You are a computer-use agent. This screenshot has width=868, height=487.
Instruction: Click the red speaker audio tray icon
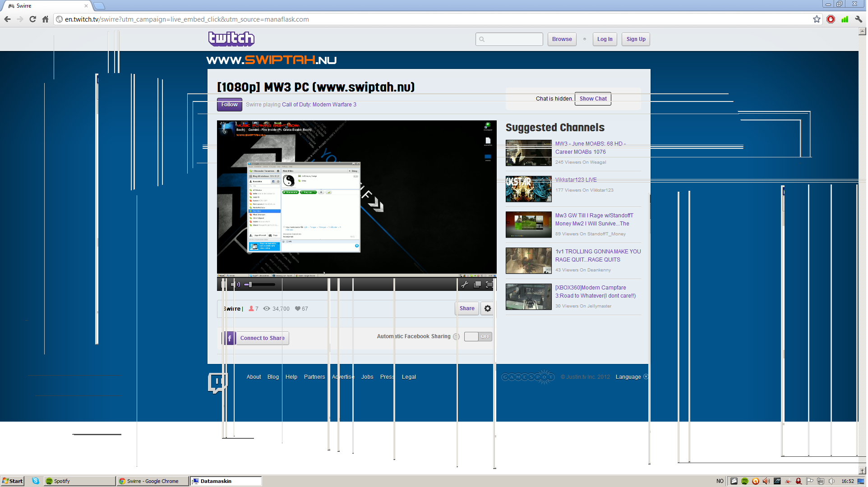tap(766, 481)
